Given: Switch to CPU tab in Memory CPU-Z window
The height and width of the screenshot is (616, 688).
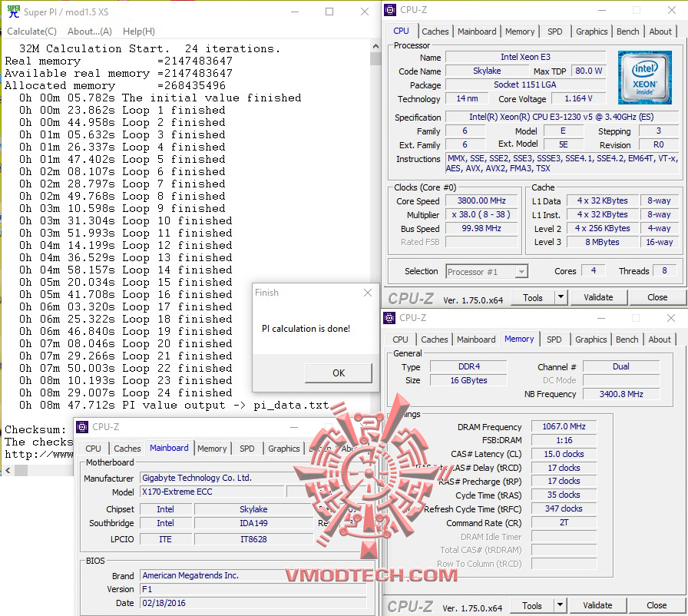Looking at the screenshot, I should pyautogui.click(x=400, y=339).
